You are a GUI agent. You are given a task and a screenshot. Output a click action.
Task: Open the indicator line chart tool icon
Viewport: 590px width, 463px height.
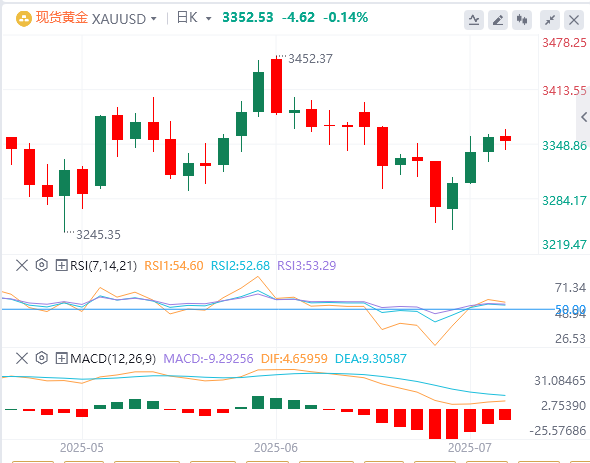(474, 20)
